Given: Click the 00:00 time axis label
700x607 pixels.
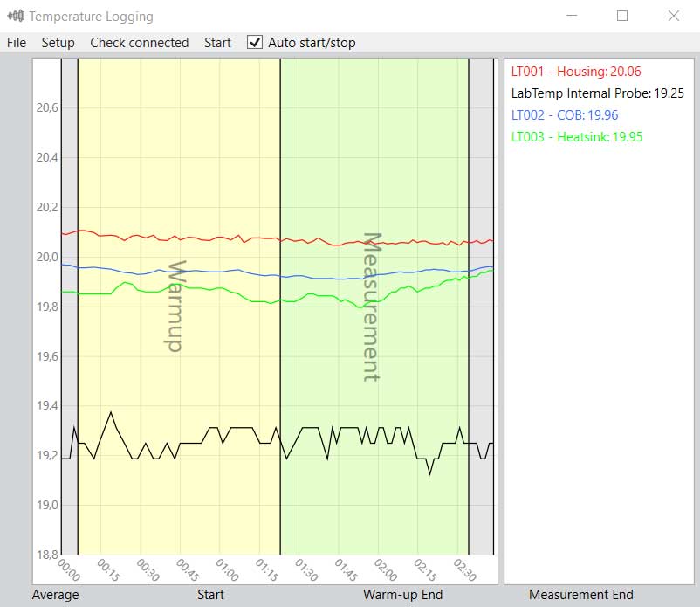Looking at the screenshot, I should (x=69, y=570).
